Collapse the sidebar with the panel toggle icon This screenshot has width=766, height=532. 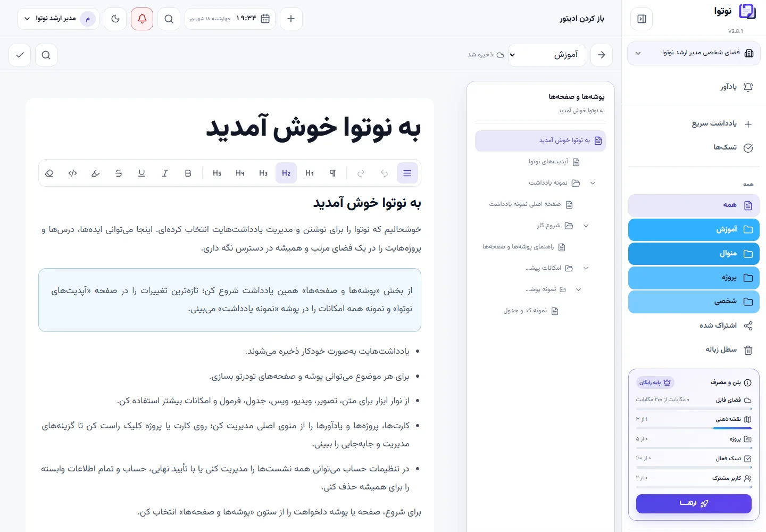642,19
